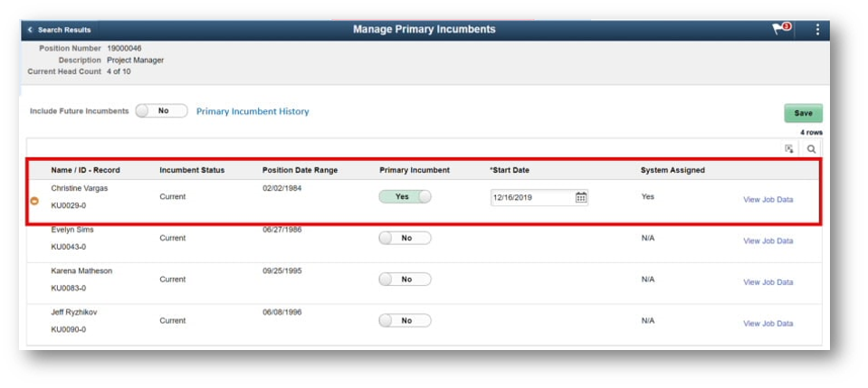Select the name Jeff Ryzhikov
Image resolution: width=868 pixels, height=388 pixels.
click(73, 312)
